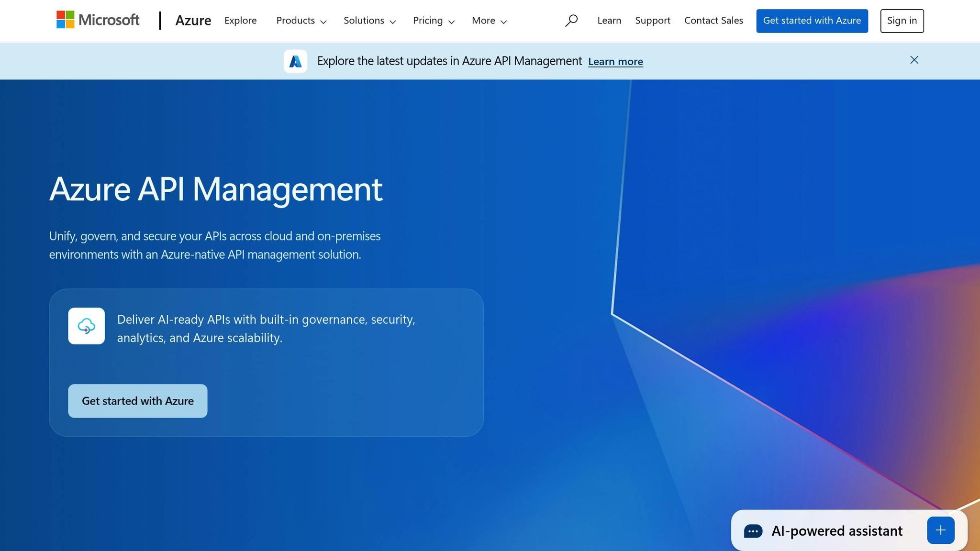Select Explore in the navigation menu

point(240,21)
